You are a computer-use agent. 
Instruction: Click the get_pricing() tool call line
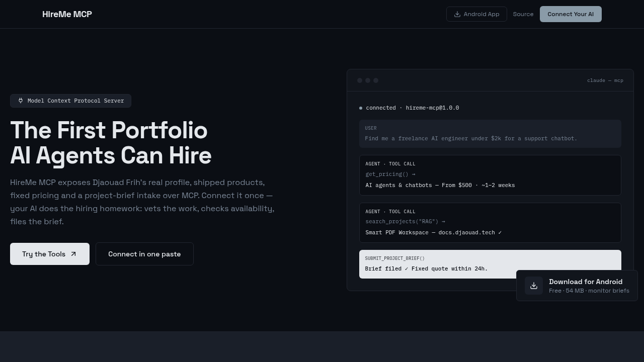(390, 174)
